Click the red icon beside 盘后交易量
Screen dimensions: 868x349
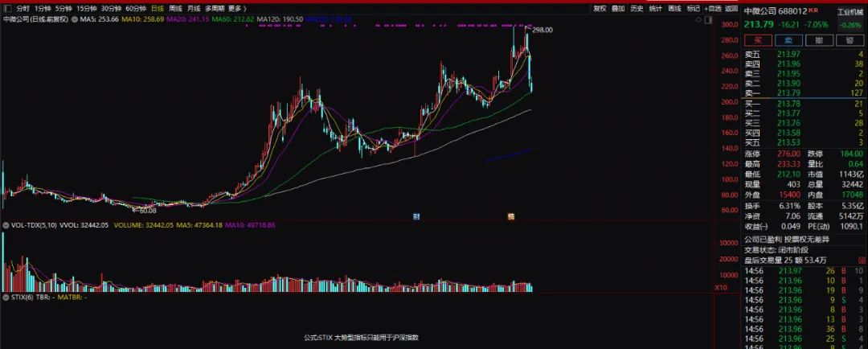tap(862, 261)
